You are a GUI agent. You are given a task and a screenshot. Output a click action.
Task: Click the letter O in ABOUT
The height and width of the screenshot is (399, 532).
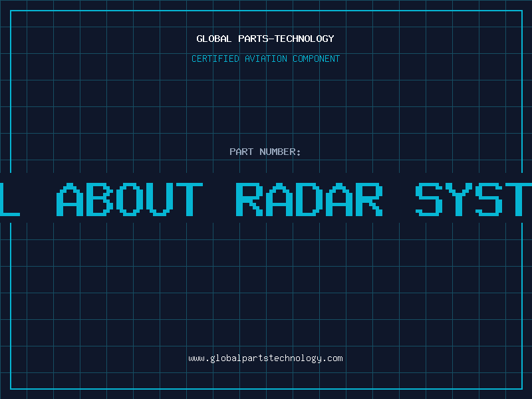pyautogui.click(x=130, y=199)
